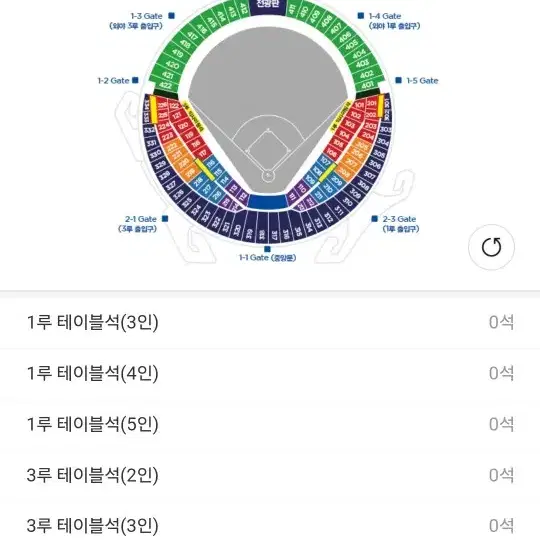The height and width of the screenshot is (540, 540).
Task: Click the 1-1 Gate central entrance marker
Action: tap(267, 249)
